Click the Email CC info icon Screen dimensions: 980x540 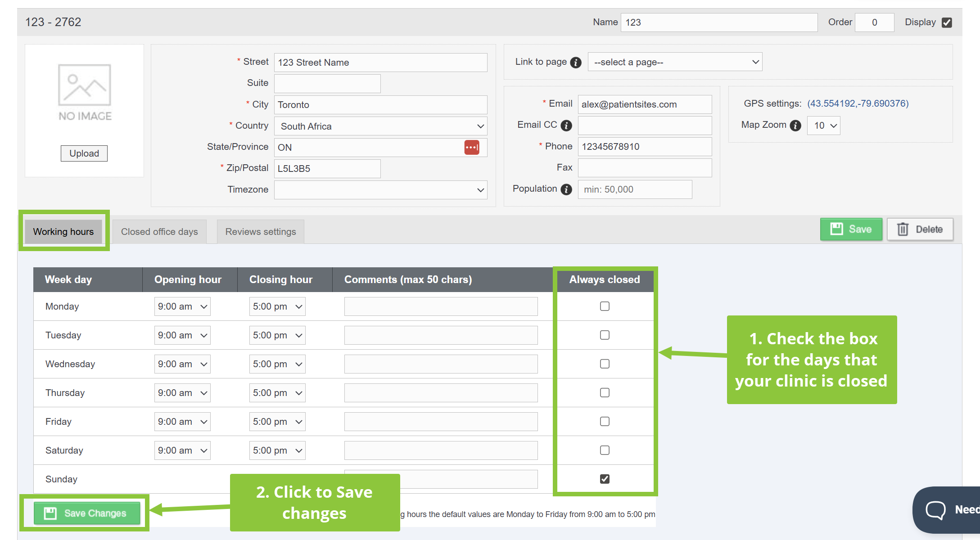[x=566, y=126]
